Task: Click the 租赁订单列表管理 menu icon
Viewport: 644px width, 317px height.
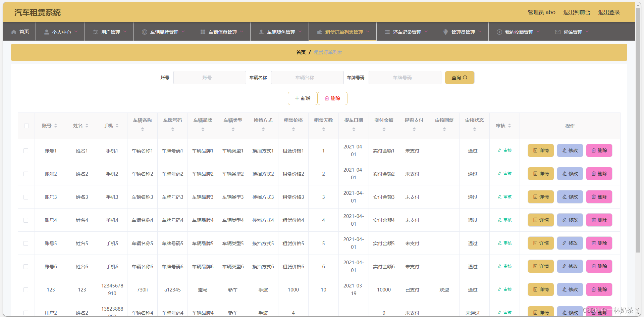Action: click(320, 32)
